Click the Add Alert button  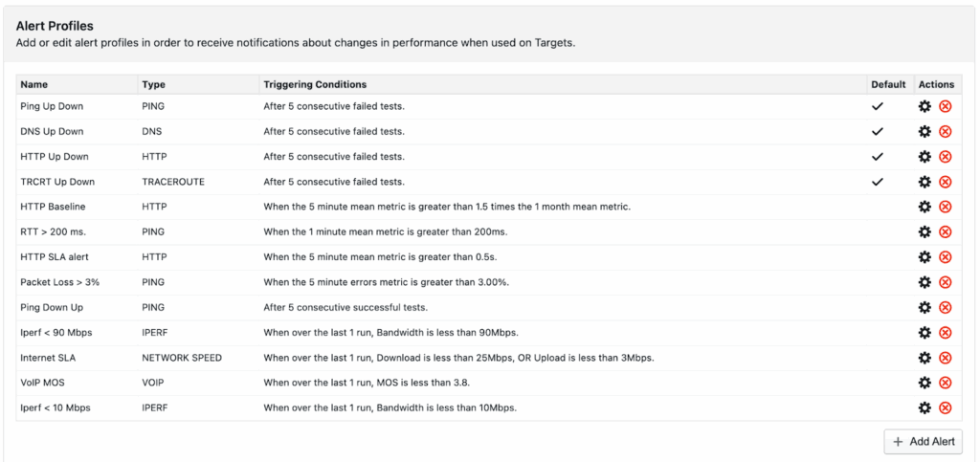coord(923,442)
